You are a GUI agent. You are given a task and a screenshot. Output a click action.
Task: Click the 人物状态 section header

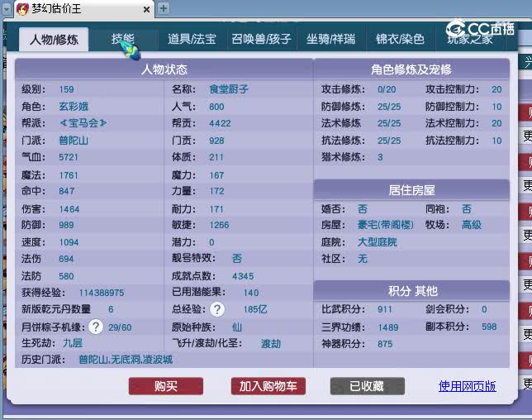164,69
